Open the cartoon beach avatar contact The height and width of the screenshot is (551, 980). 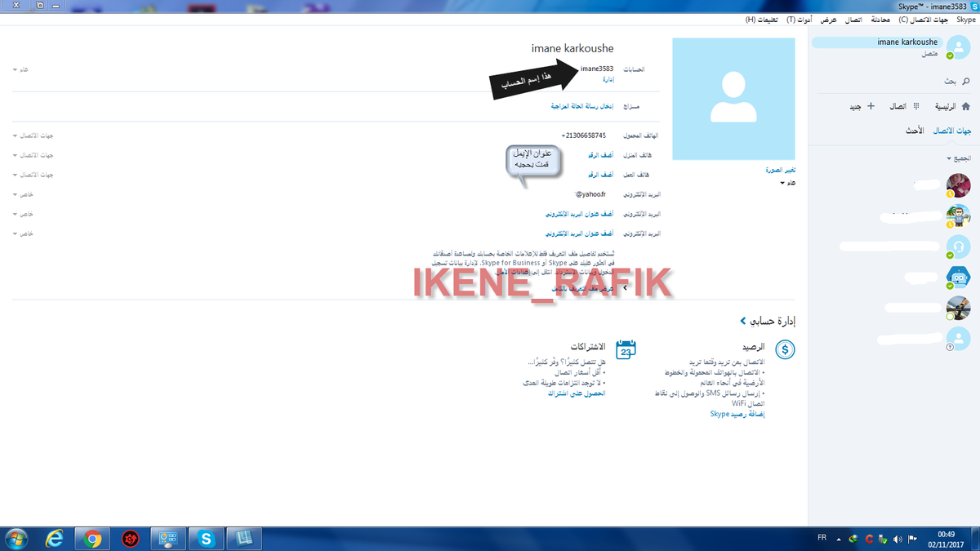pyautogui.click(x=958, y=216)
